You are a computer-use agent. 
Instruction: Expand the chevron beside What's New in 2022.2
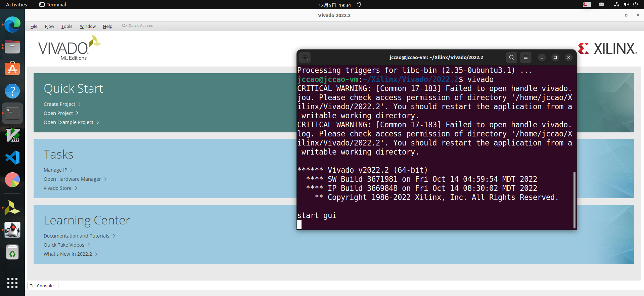96,254
